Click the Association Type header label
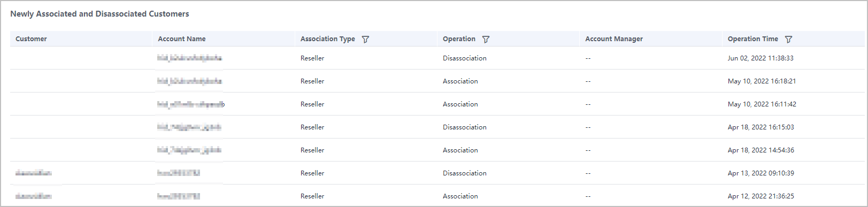Viewport: 868px width, 207px height. coord(327,39)
